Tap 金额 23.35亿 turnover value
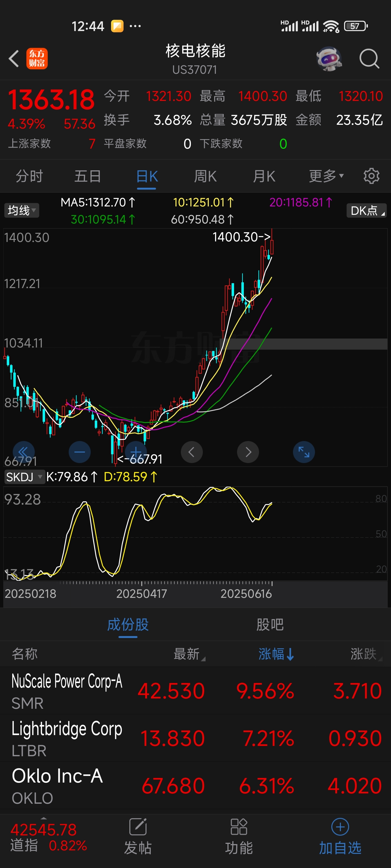 tap(339, 120)
